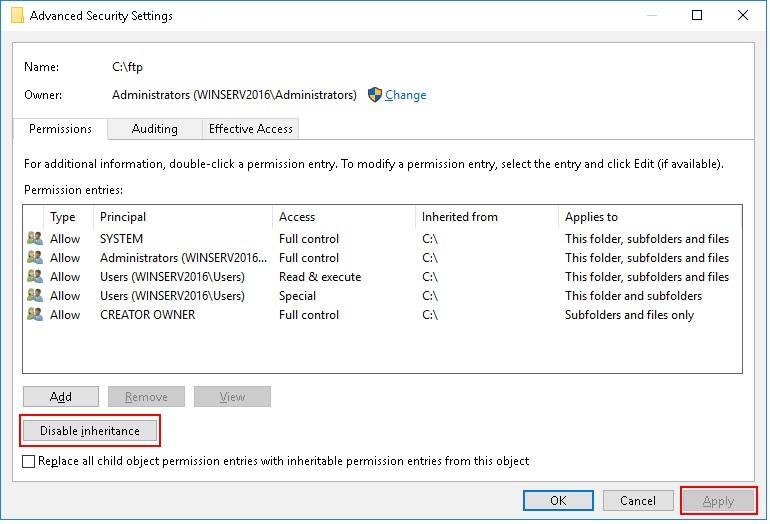This screenshot has width=770, height=524.
Task: Select the SYSTEM principal entry
Action: pos(121,239)
